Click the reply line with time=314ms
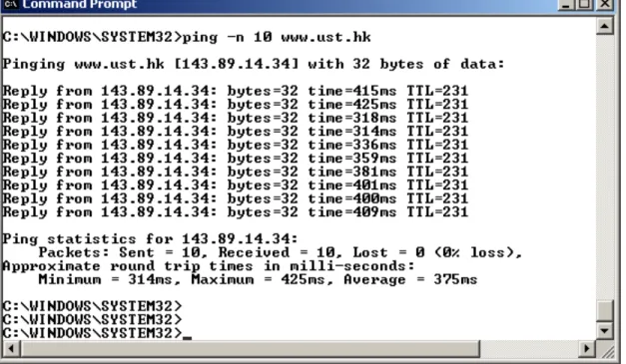Image resolution: width=626 pixels, height=364 pixels. coord(236,132)
